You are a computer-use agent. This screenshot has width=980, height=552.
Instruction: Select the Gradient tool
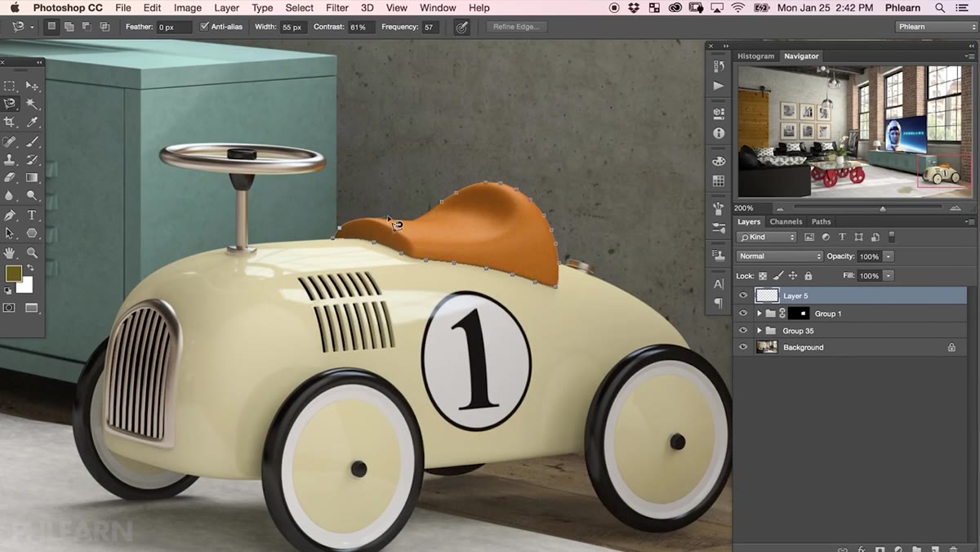(x=32, y=177)
